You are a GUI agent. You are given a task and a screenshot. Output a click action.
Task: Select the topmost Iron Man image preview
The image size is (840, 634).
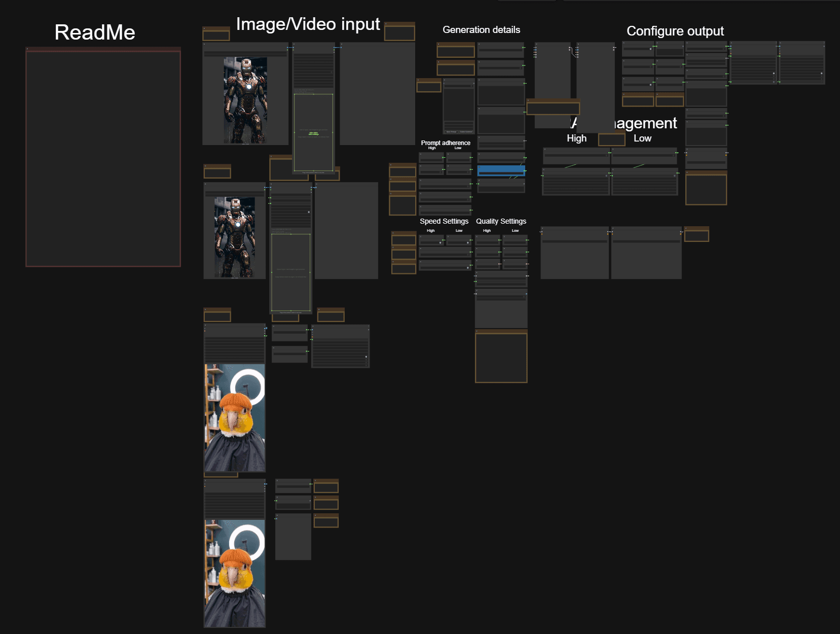pyautogui.click(x=245, y=100)
